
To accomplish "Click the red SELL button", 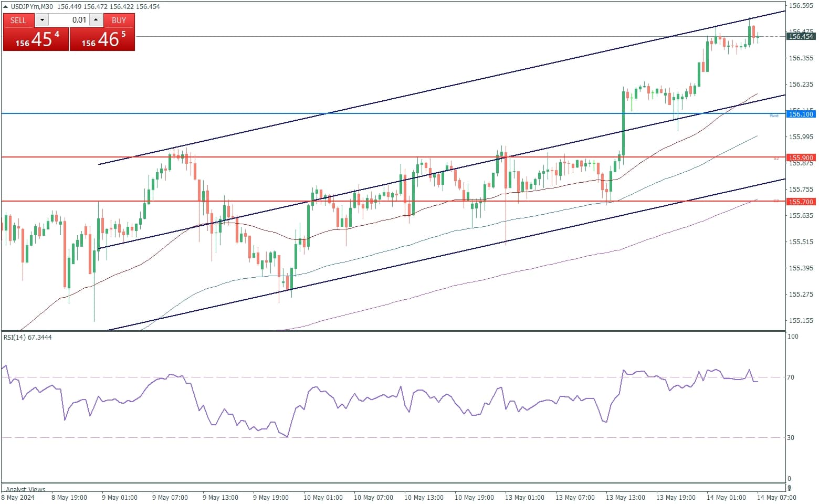I will [18, 20].
